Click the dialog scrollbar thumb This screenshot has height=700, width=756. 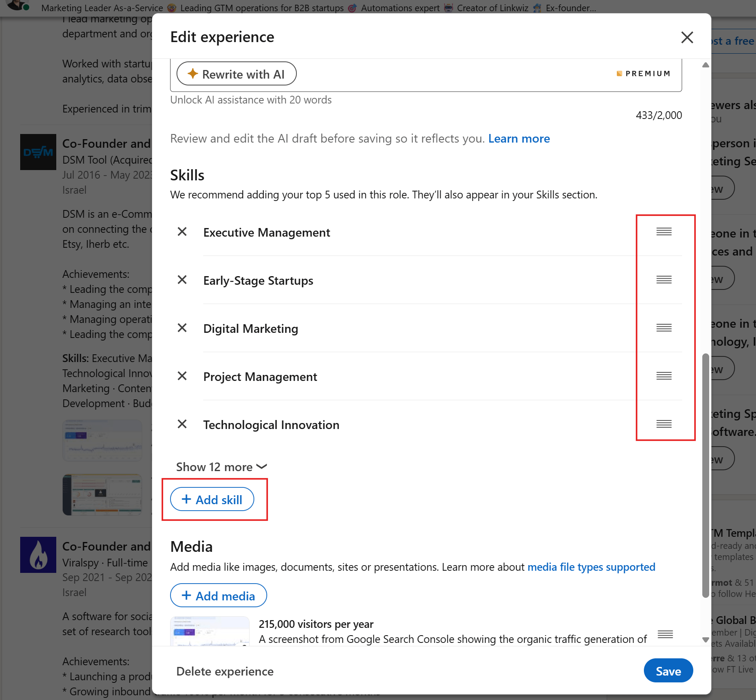[705, 475]
